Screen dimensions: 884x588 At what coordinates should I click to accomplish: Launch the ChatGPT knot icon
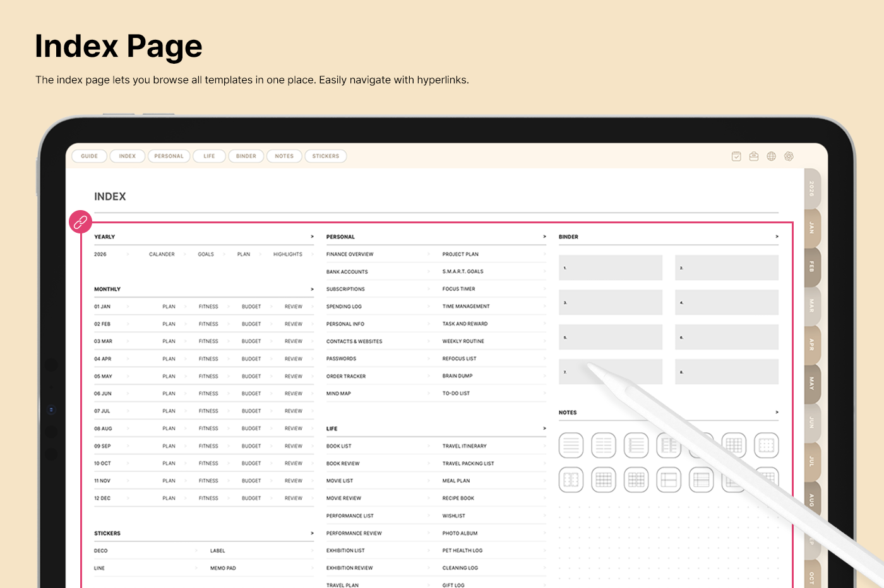point(789,156)
